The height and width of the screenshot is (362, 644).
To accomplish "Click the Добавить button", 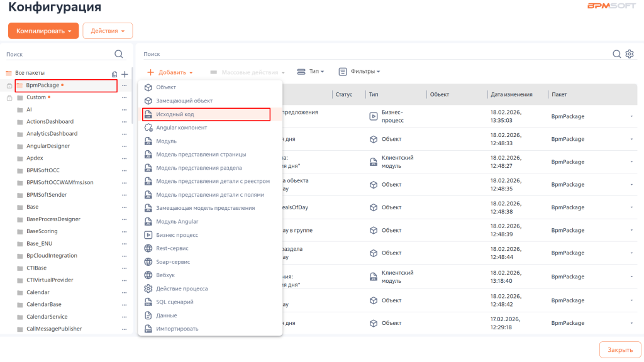I will click(x=170, y=72).
